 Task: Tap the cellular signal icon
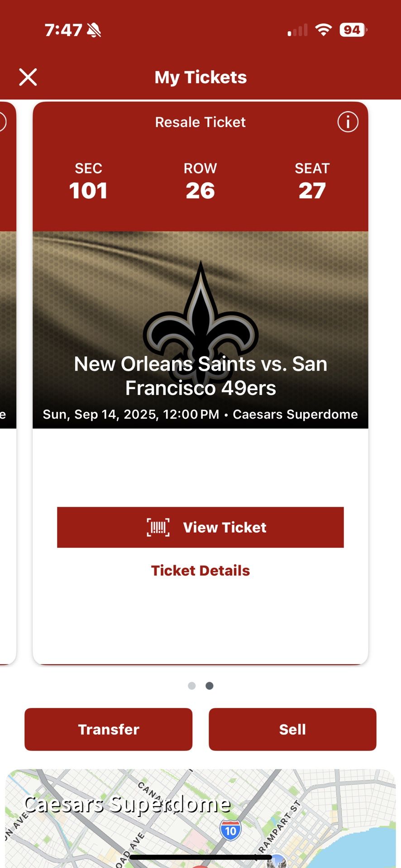(296, 31)
